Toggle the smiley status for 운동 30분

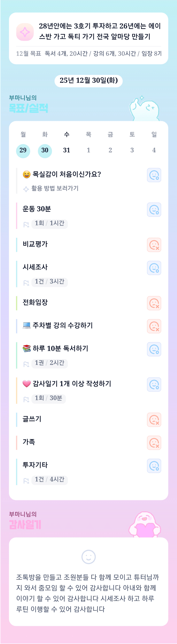coord(154,210)
